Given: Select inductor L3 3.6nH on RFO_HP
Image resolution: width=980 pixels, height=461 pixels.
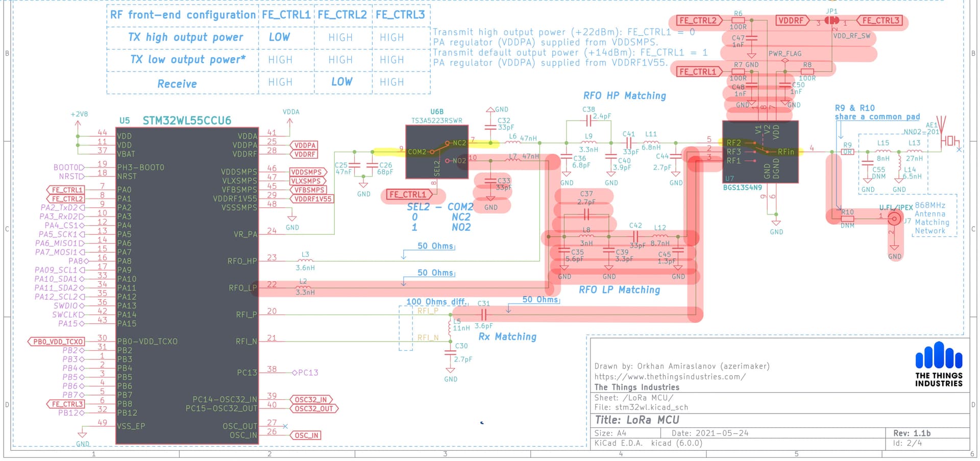Looking at the screenshot, I should [305, 261].
